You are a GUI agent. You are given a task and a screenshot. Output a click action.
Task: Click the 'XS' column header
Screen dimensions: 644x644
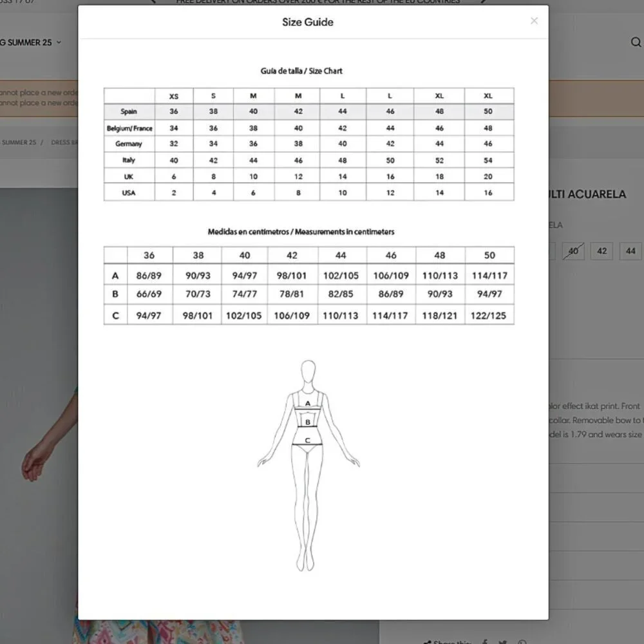tap(174, 96)
